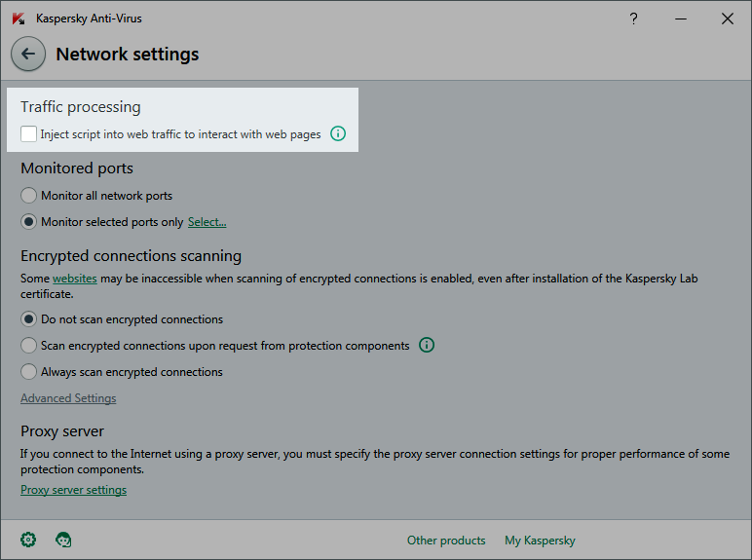Show info for inject script option
The width and height of the screenshot is (752, 560).
click(338, 133)
